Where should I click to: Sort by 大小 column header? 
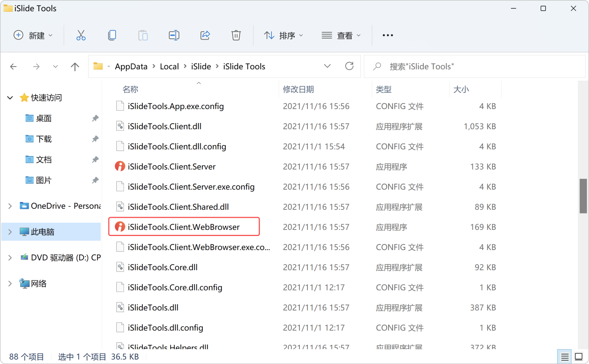coord(461,89)
